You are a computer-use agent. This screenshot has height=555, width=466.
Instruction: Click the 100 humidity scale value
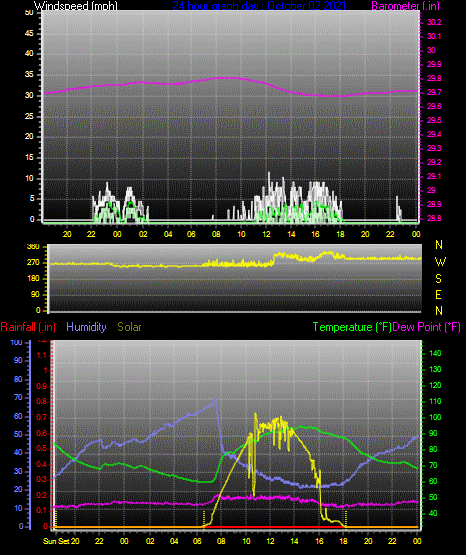pos(17,343)
